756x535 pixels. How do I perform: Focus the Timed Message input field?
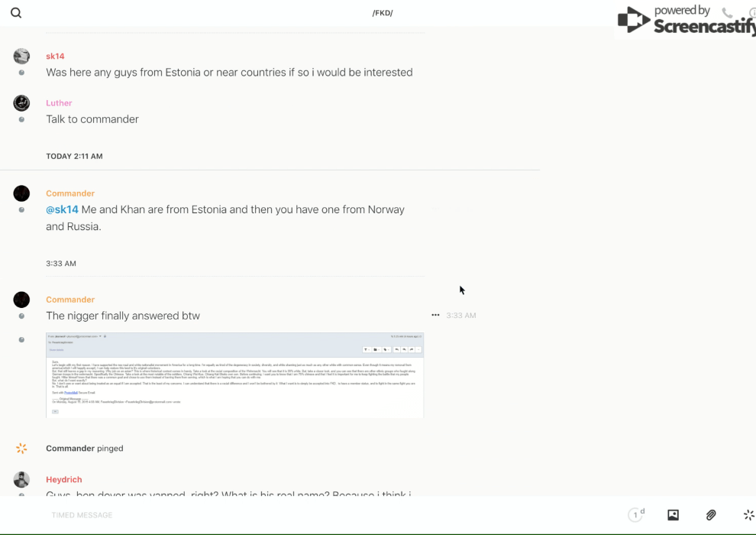coord(305,515)
